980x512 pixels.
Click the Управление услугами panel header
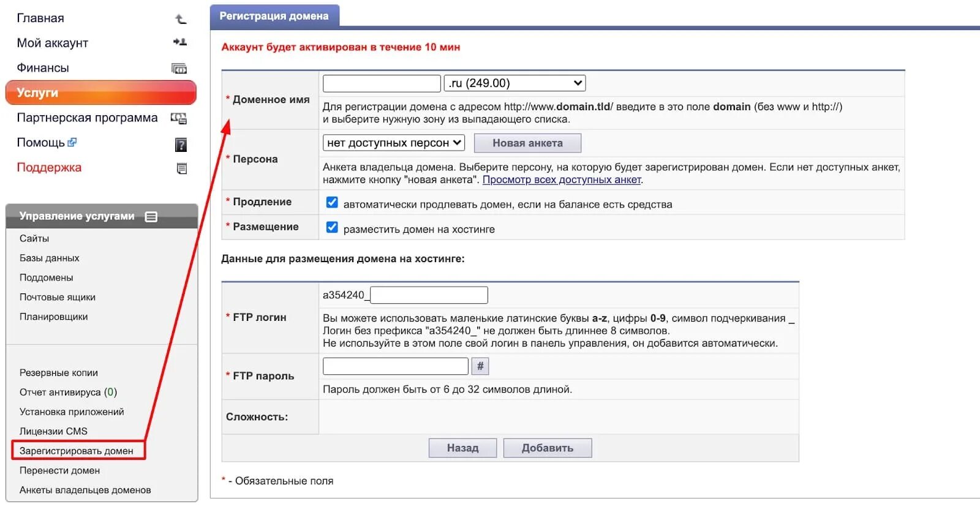102,216
